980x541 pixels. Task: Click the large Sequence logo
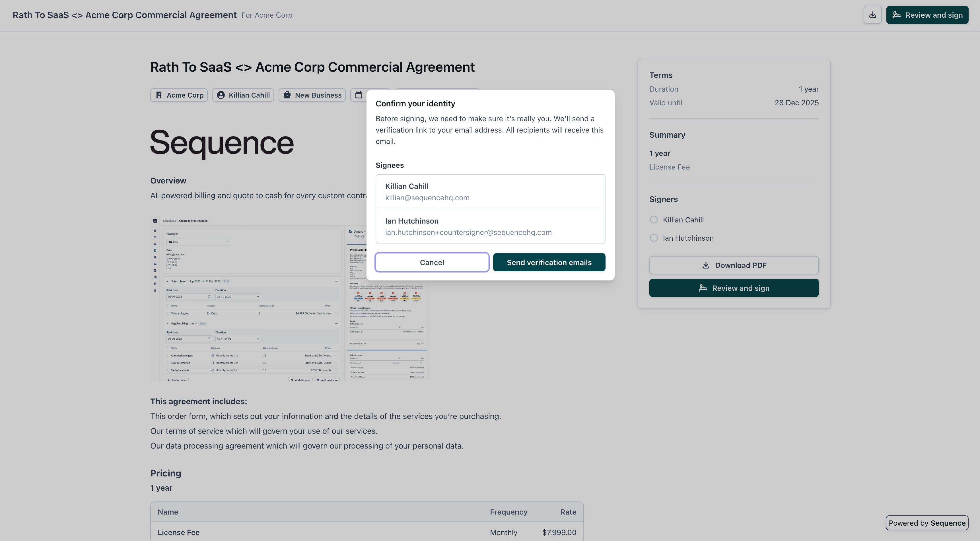click(222, 143)
